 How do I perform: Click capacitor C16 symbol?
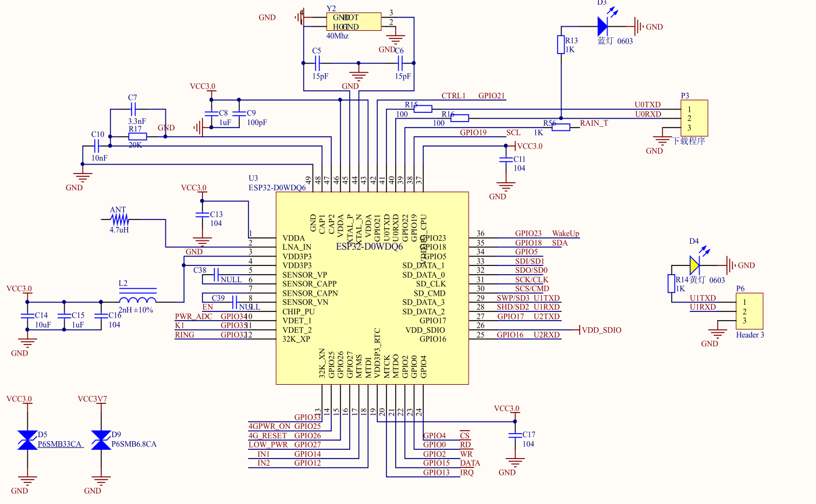[101, 316]
